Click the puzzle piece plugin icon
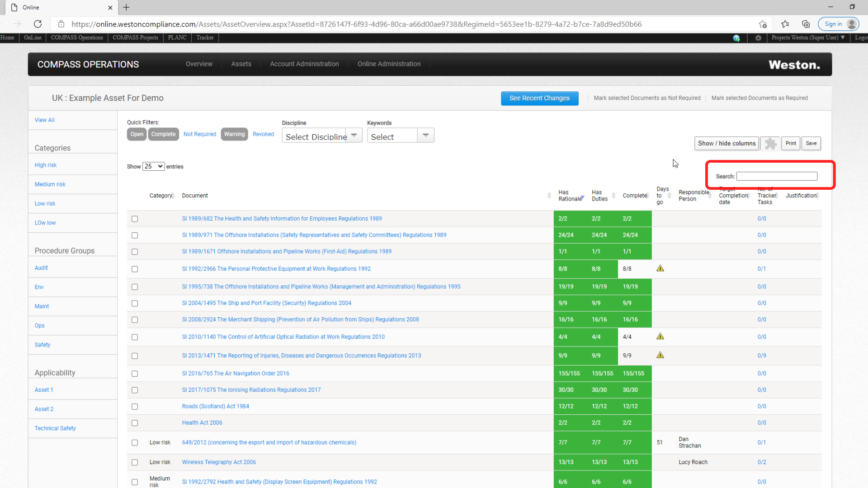 click(770, 144)
